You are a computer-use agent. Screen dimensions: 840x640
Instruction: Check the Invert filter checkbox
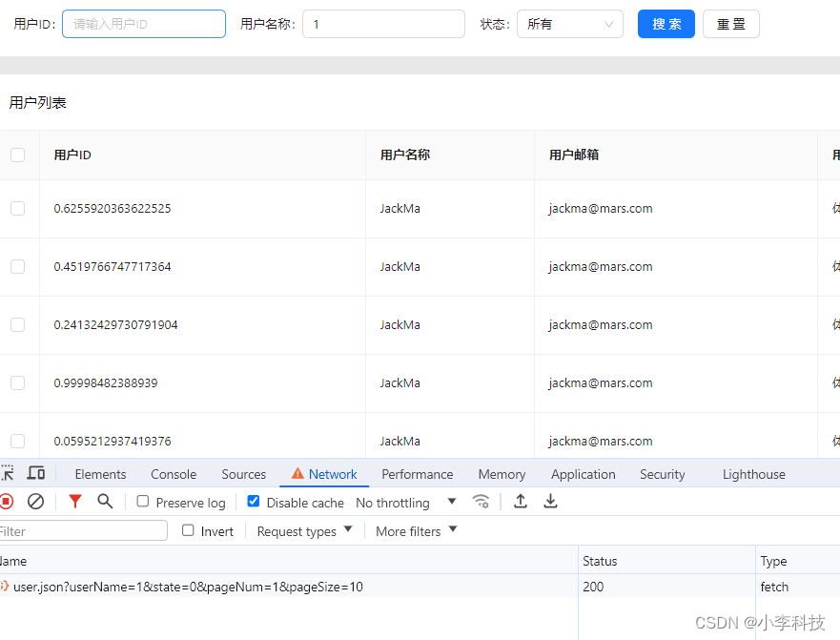[x=188, y=531]
